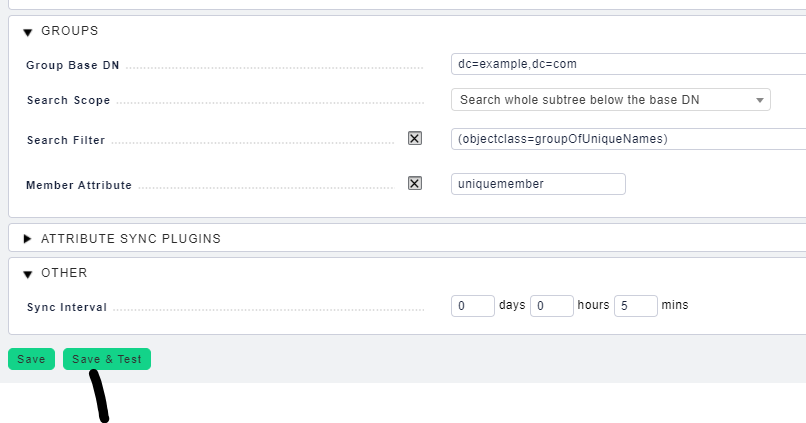Click the GROUPS section heading
Screen dimensions: 806x423
coord(69,31)
